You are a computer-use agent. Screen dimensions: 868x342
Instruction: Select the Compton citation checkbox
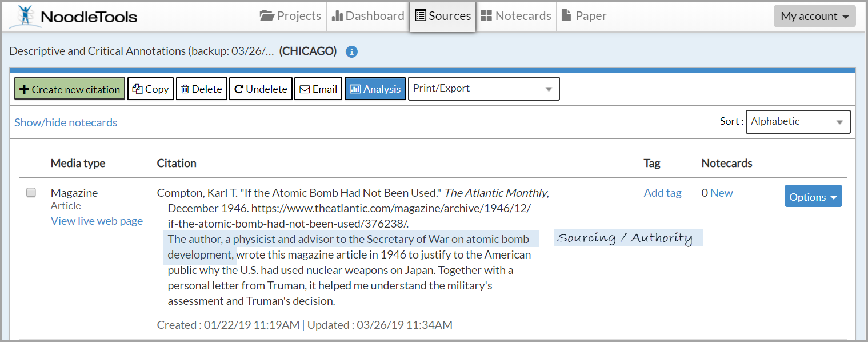click(31, 193)
